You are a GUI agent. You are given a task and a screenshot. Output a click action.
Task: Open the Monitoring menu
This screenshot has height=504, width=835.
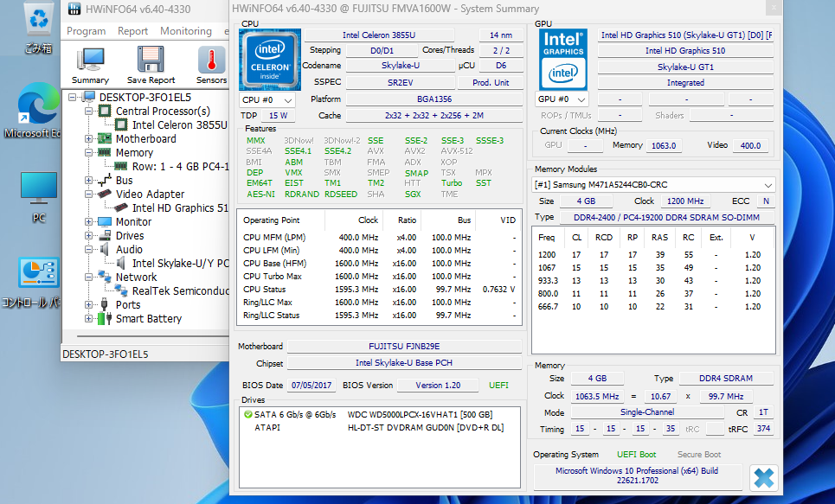pos(185,31)
